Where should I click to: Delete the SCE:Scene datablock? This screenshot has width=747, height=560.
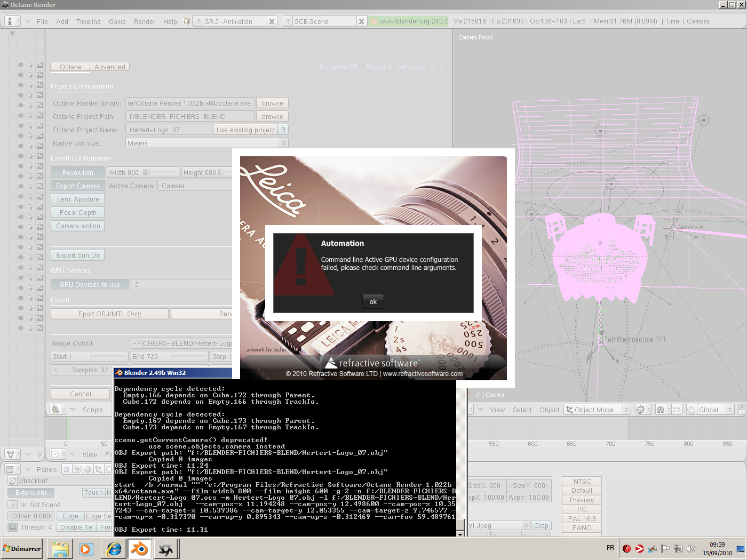[361, 21]
